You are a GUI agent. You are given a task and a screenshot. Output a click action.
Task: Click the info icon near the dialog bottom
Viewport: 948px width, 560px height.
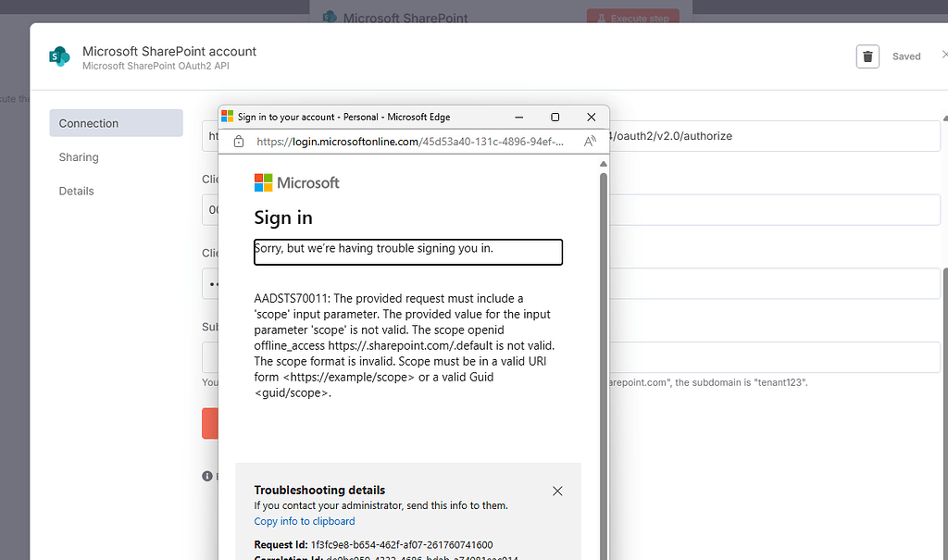pos(207,476)
